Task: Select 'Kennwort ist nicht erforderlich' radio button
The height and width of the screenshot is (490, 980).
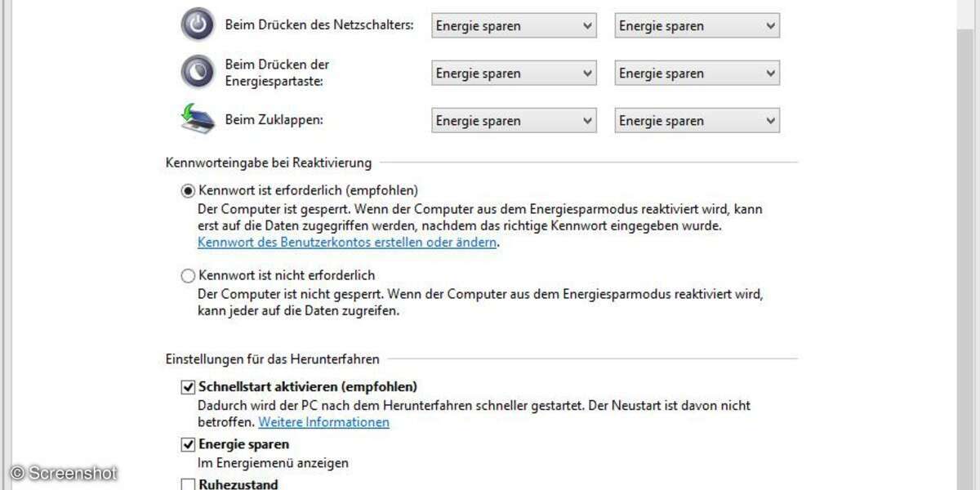Action: click(189, 276)
